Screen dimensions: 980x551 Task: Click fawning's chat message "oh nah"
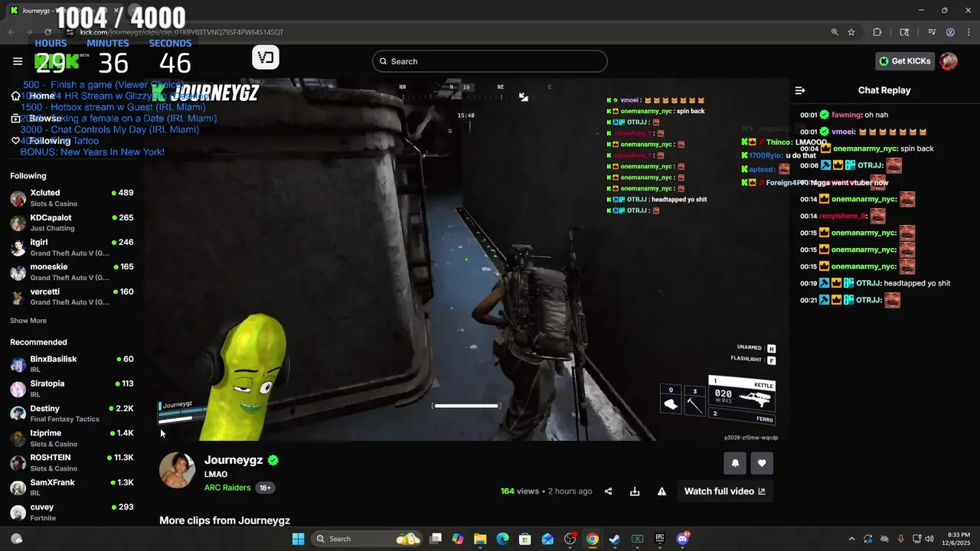[876, 115]
